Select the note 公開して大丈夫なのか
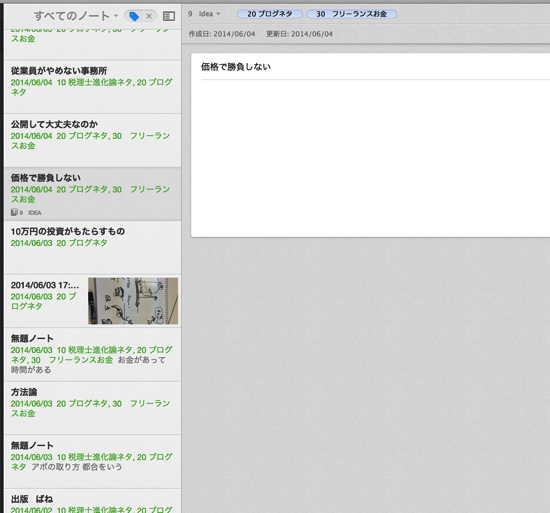550x513 pixels. coord(93,141)
